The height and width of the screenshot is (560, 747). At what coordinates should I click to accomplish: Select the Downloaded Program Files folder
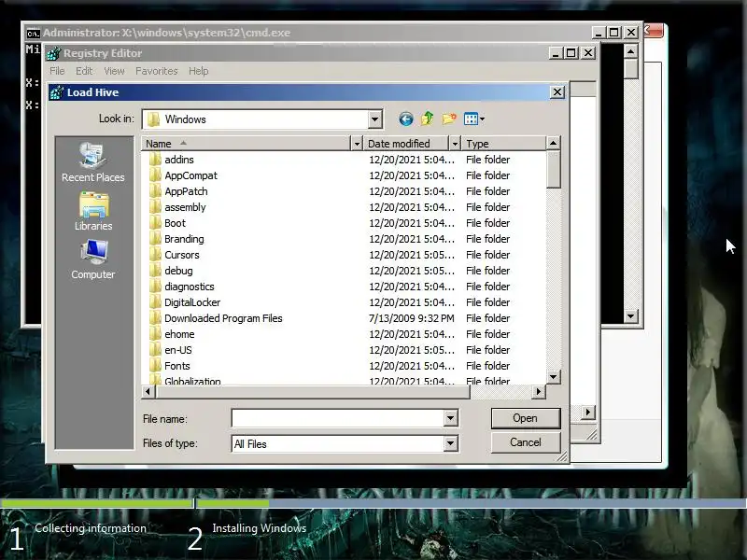pyautogui.click(x=223, y=318)
